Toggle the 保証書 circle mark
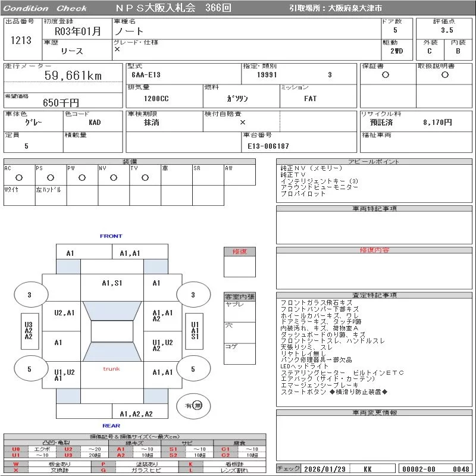476x476 pixels. coord(386,75)
